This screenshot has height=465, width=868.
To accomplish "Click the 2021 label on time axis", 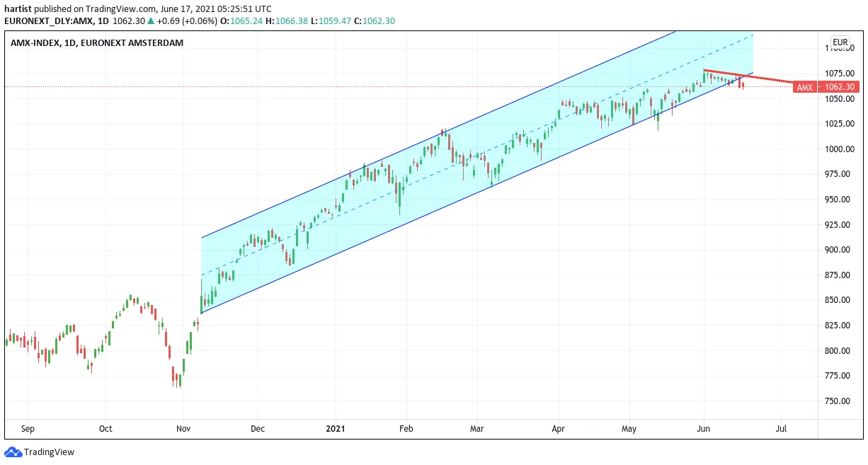I will pyautogui.click(x=336, y=429).
